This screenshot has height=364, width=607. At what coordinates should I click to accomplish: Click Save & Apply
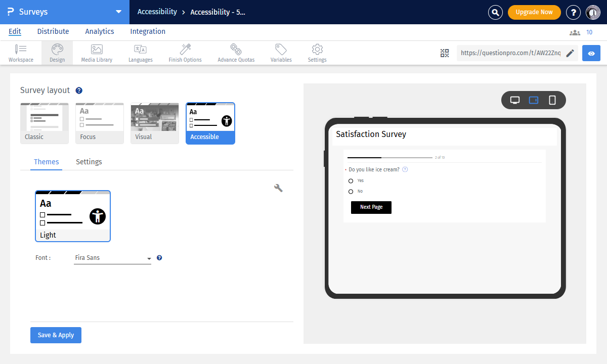[x=56, y=335]
